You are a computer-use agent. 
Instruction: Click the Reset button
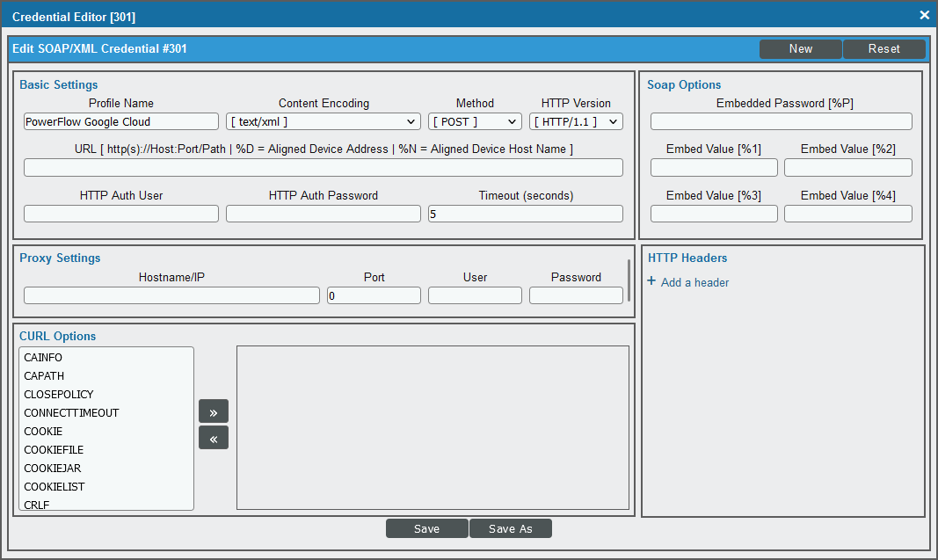884,49
